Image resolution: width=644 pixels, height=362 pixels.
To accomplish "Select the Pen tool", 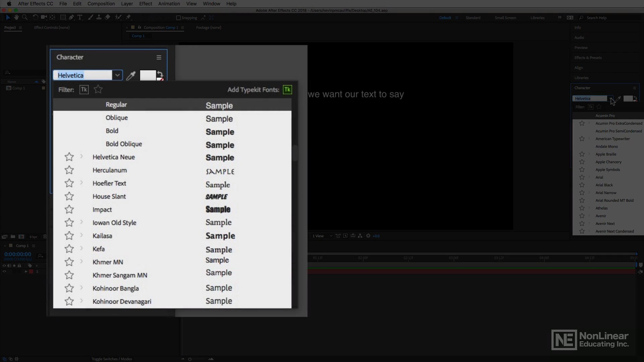I will pyautogui.click(x=71, y=17).
